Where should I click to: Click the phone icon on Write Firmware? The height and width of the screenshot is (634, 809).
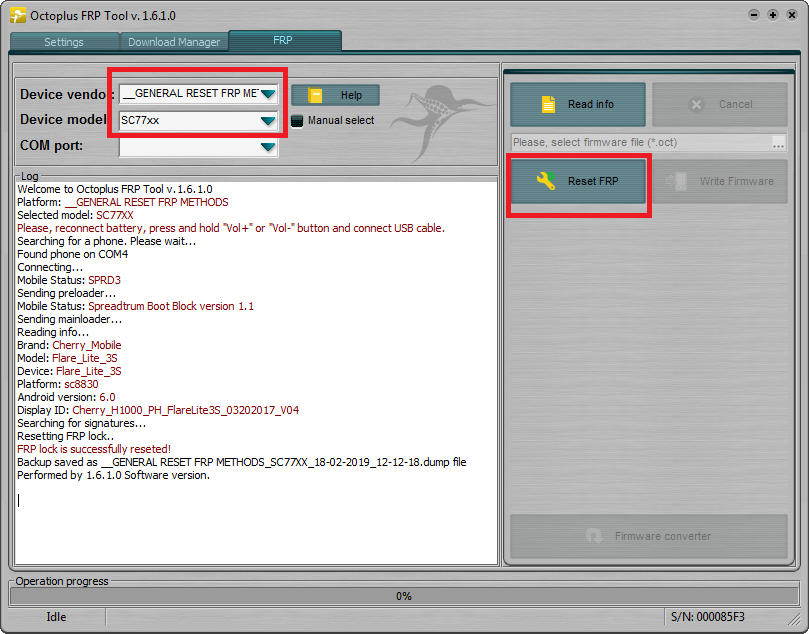tap(677, 181)
